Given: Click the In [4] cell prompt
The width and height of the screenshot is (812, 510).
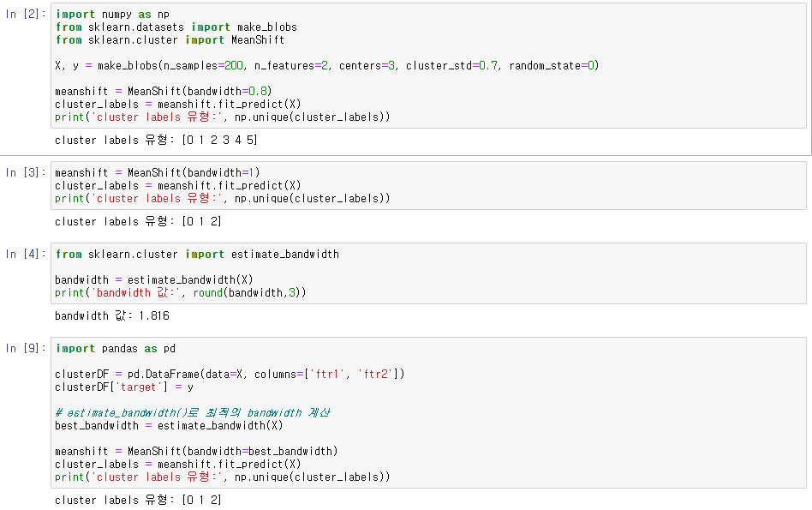Looking at the screenshot, I should (26, 254).
